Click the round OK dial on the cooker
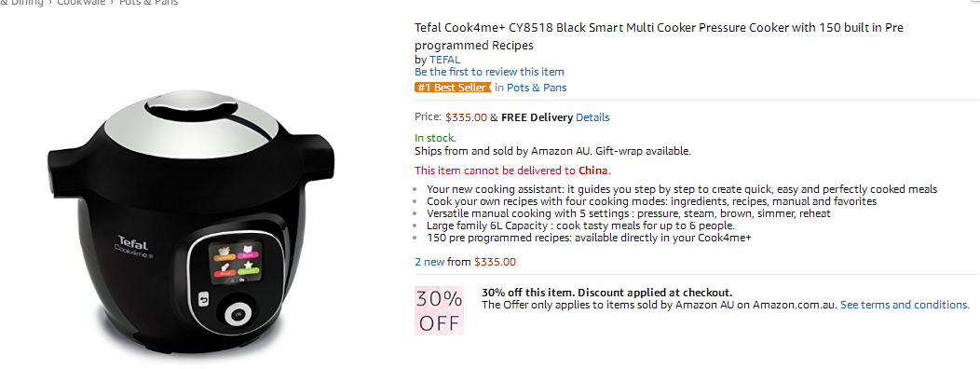Image resolution: width=980 pixels, height=369 pixels. coord(237,315)
